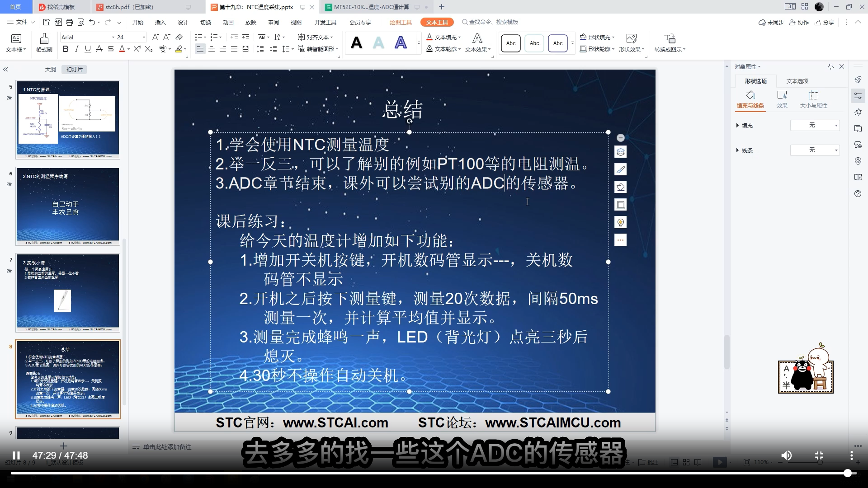Seek on the video progress bar
The width and height of the screenshot is (868, 488).
434,473
